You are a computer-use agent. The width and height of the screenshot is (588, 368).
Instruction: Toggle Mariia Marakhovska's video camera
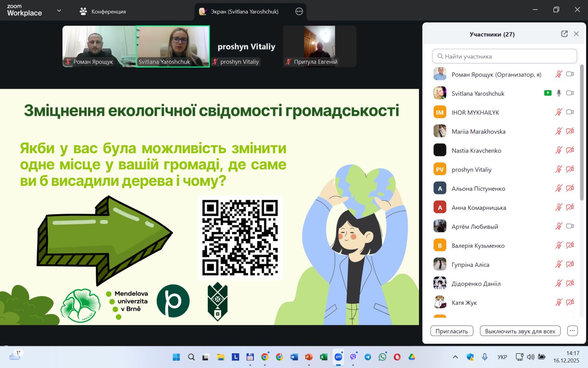click(570, 131)
